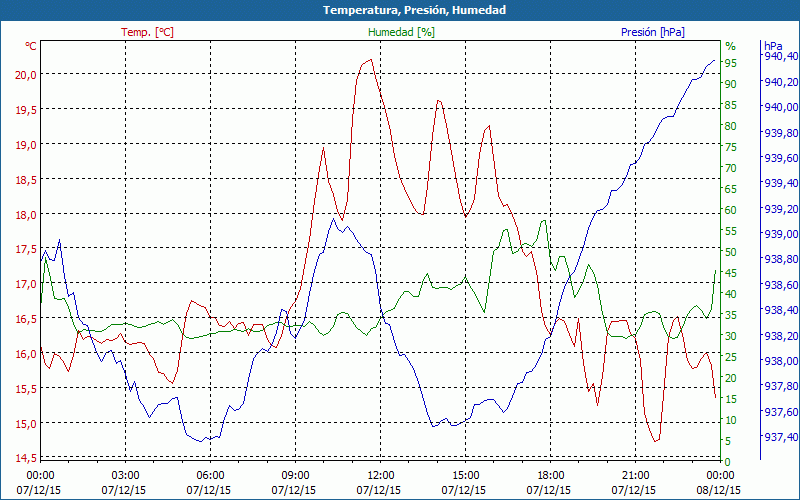Click the temperature axis value '18,5'

coord(26,180)
